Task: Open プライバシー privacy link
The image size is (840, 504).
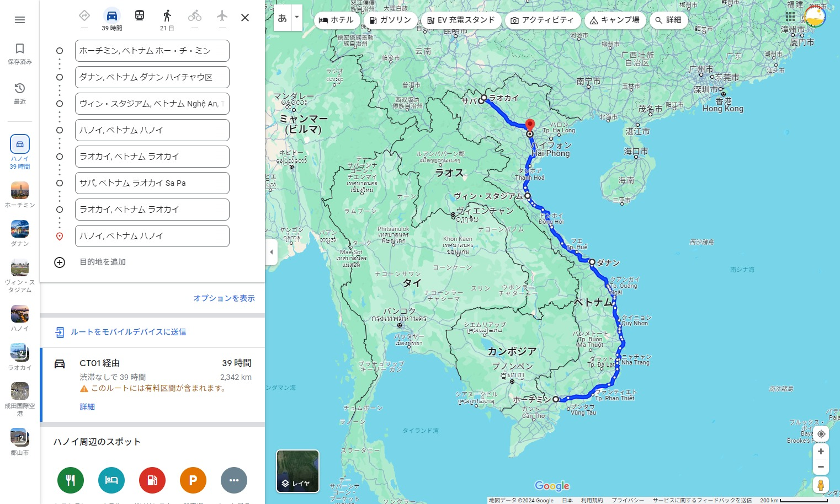Action: pos(628,500)
